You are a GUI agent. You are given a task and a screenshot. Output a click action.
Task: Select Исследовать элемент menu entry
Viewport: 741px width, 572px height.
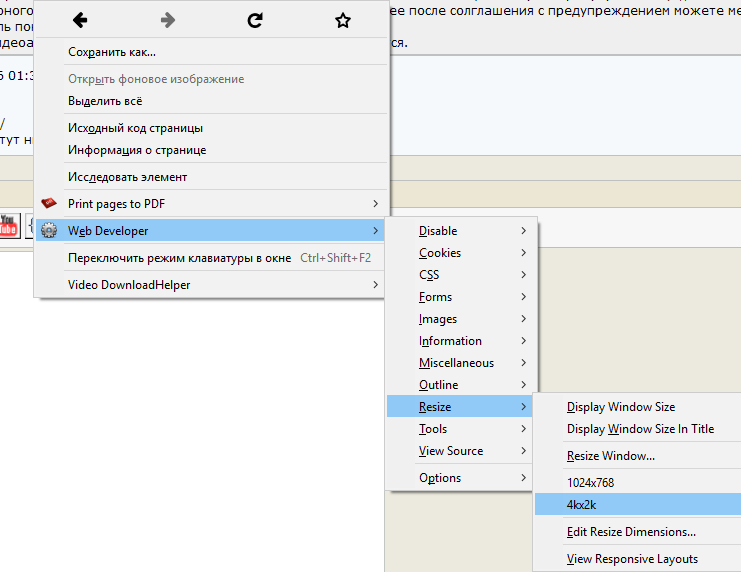point(127,177)
